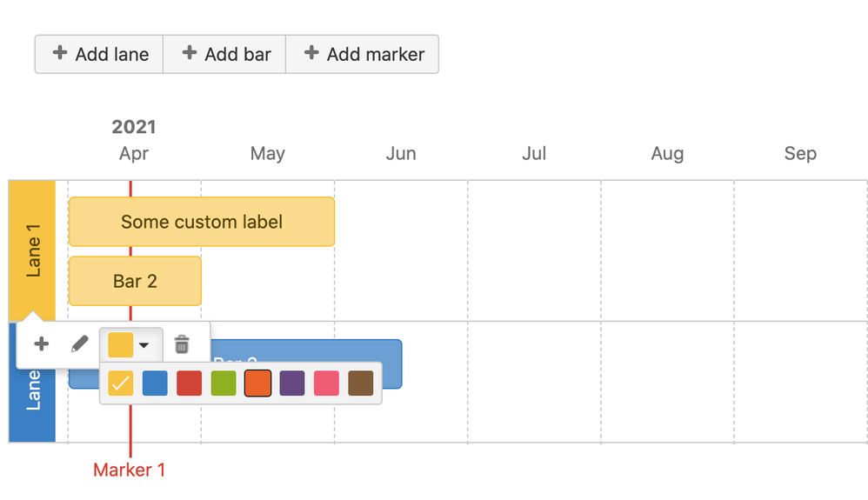Select the purple color swatch
The width and height of the screenshot is (868, 500).
point(292,383)
